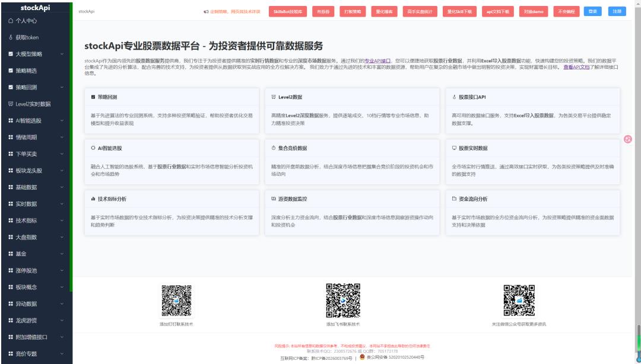Click the 获取token key icon
Screen dimensions: 641x364
click(11, 37)
